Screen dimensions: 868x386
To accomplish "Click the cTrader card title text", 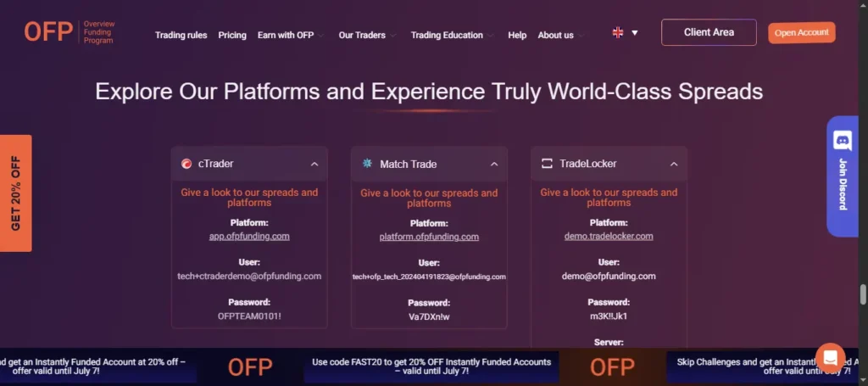I will [x=216, y=164].
